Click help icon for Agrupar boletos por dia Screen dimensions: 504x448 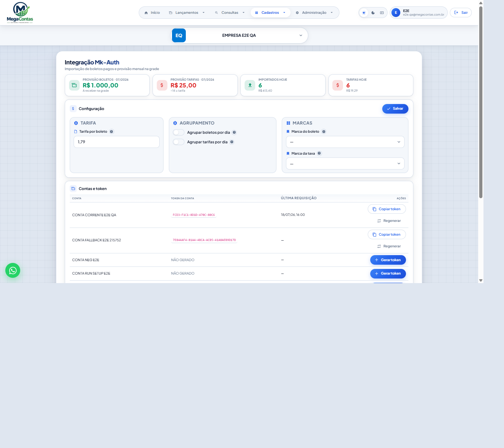[234, 132]
